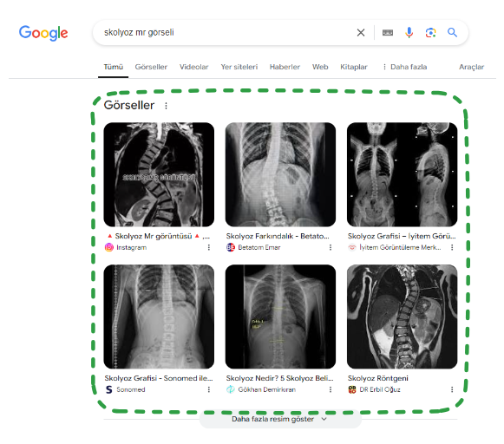Image resolution: width=504 pixels, height=444 pixels.
Task: Open more options for Gökhan Demirkıran result
Action: [331, 389]
